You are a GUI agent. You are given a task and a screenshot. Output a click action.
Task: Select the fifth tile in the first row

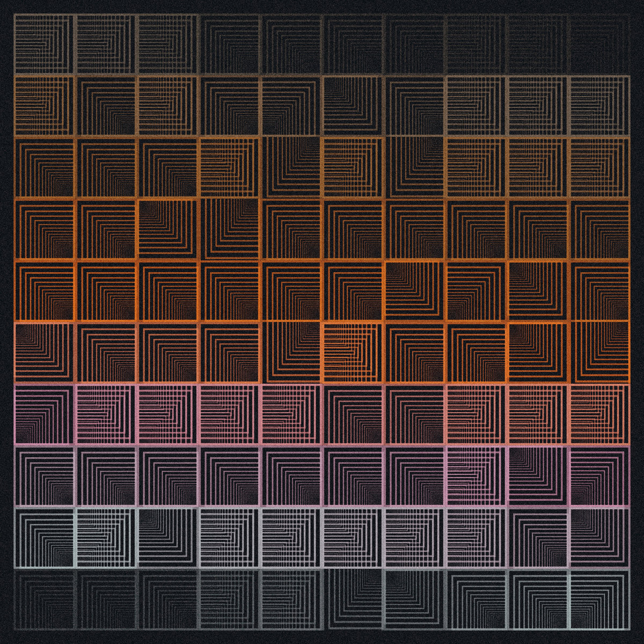pyautogui.click(x=291, y=44)
